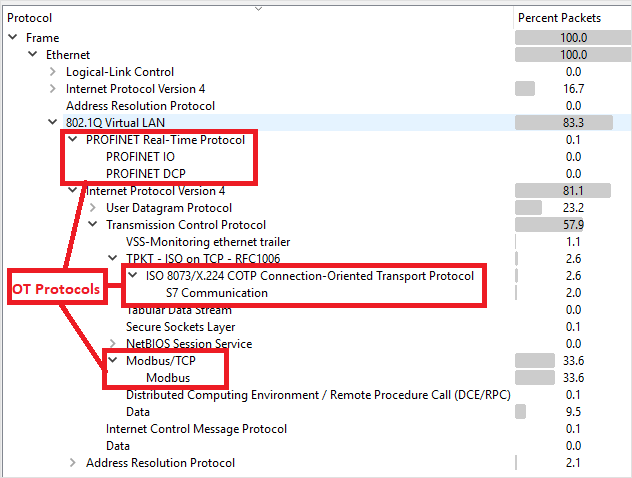Select VSS-Monitoring ethernet trailer row
The width and height of the screenshot is (632, 478).
click(208, 242)
